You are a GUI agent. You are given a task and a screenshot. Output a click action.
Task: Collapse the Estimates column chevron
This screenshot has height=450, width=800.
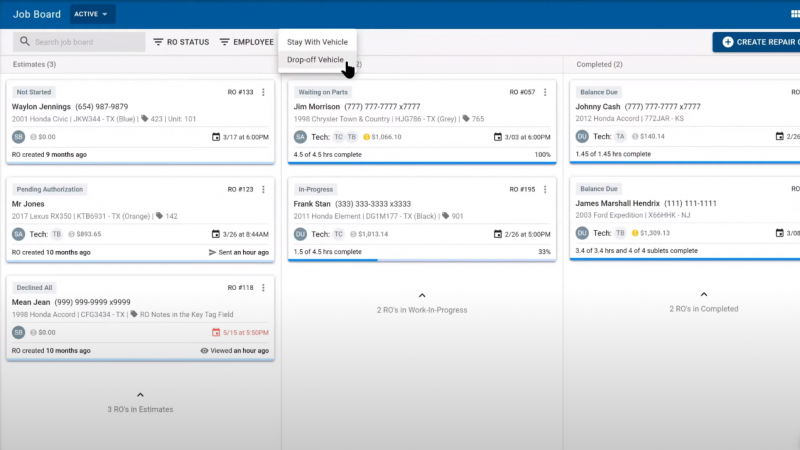tap(139, 396)
